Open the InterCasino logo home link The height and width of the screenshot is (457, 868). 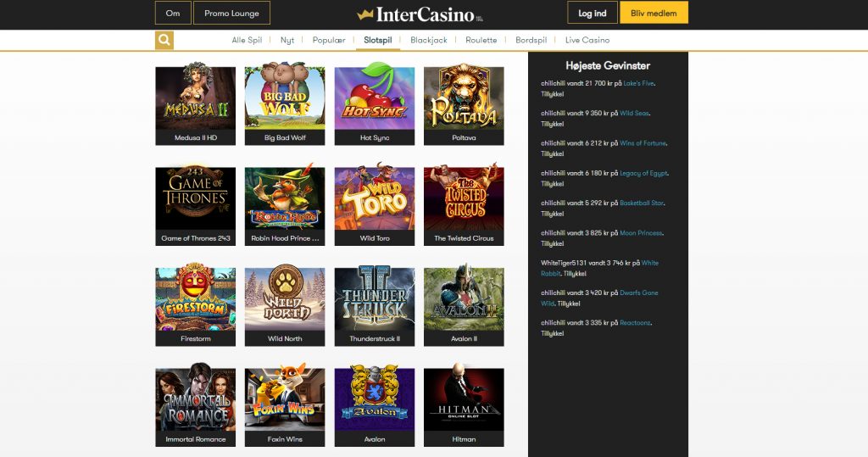tap(420, 14)
